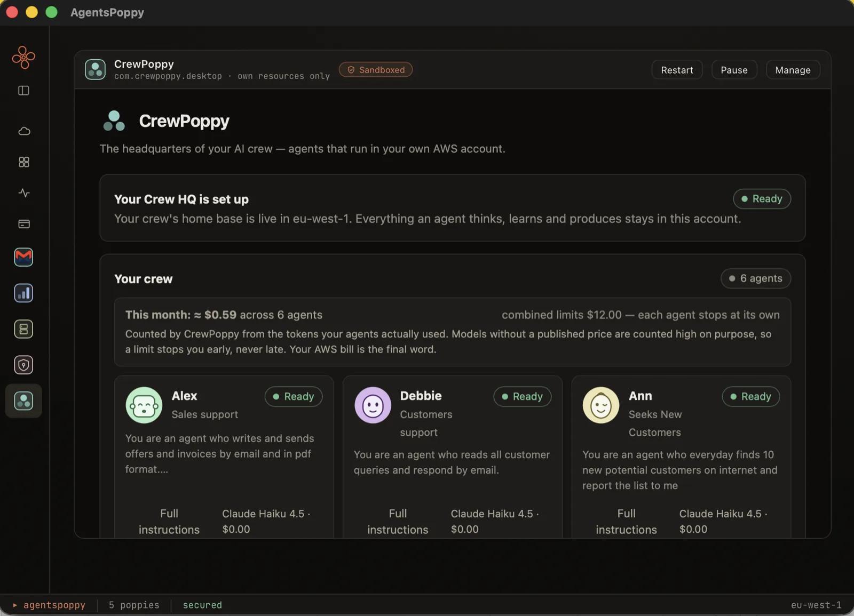Click the green maximize window button
Image resolution: width=854 pixels, height=616 pixels.
pos(51,12)
